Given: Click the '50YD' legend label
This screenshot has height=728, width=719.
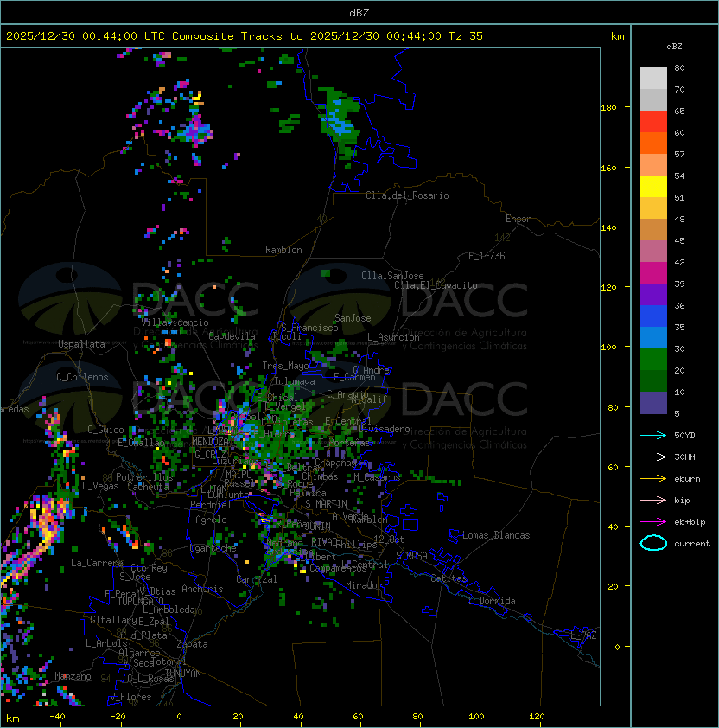Looking at the screenshot, I should point(684,435).
